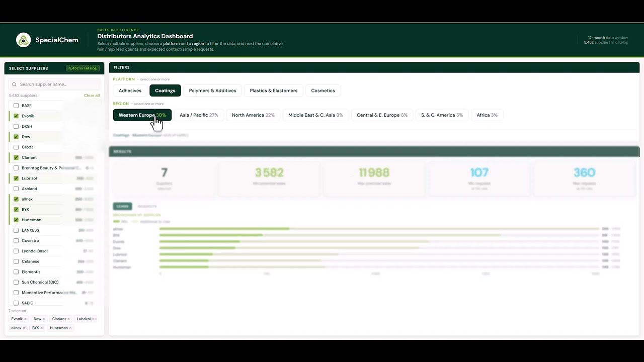Tick the Ashland supplier checkbox
The height and width of the screenshot is (362, 644).
16,189
